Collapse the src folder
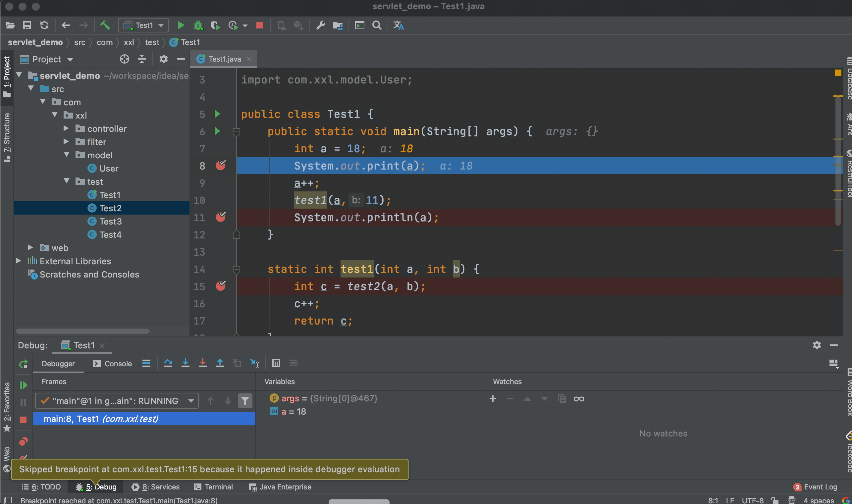The height and width of the screenshot is (504, 852). 31,88
